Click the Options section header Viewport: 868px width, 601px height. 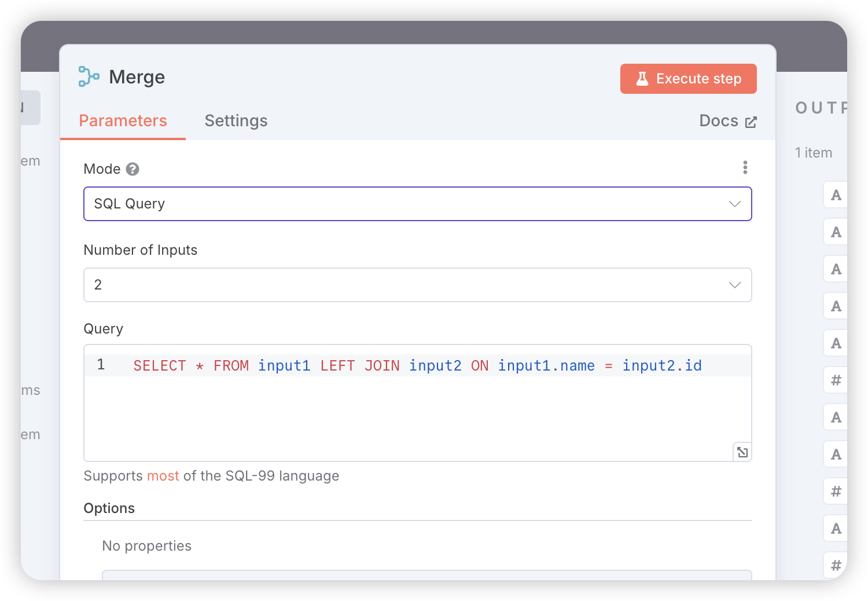(109, 508)
